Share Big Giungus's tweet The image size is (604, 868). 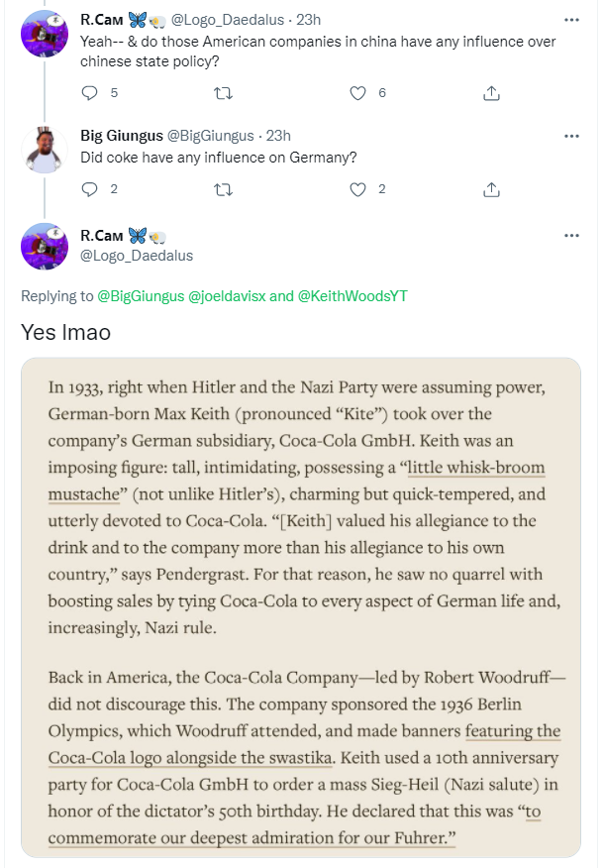tap(491, 190)
